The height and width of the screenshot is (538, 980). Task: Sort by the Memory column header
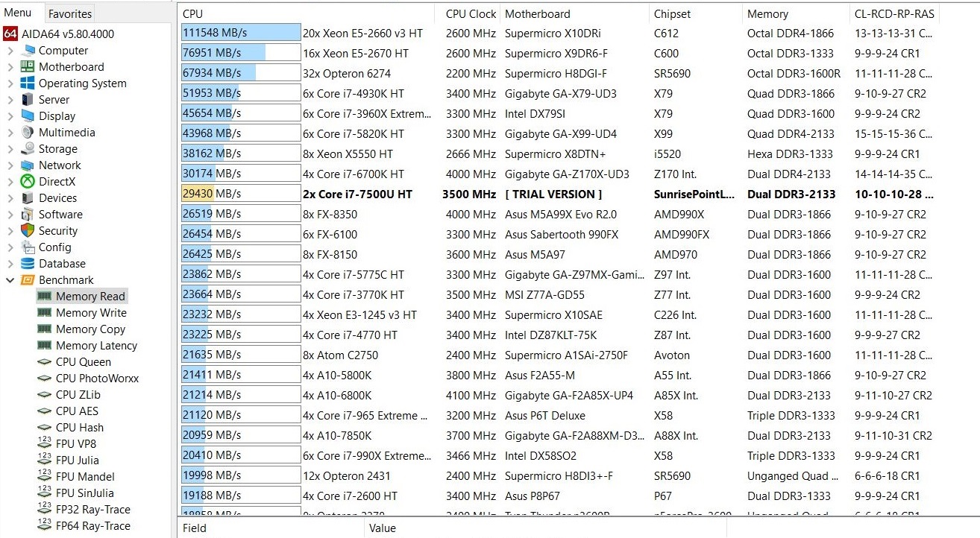[x=796, y=13]
